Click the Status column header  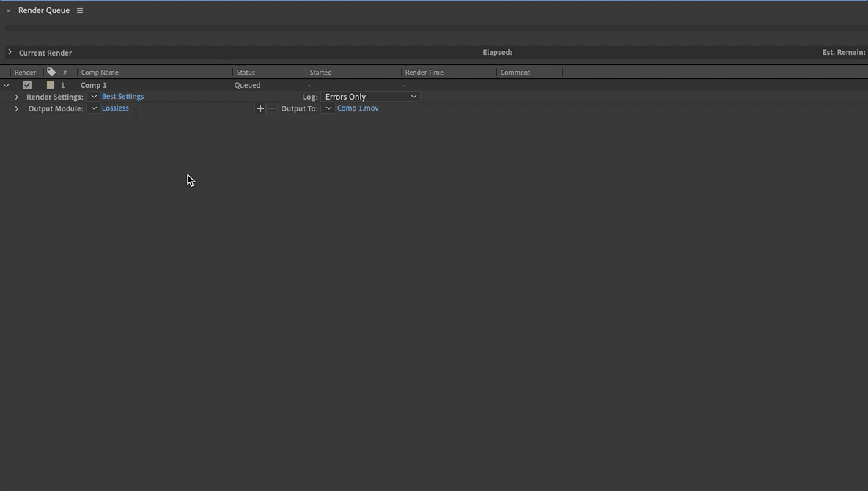pos(246,73)
